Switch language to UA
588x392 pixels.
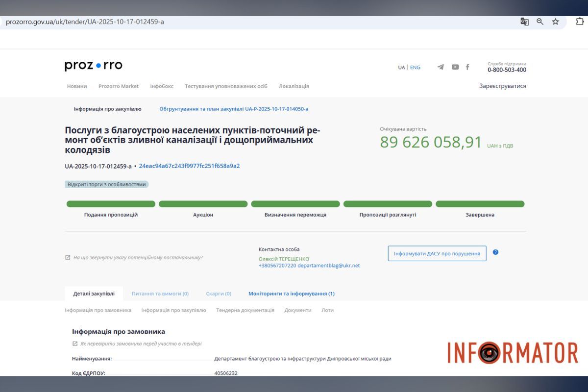401,68
